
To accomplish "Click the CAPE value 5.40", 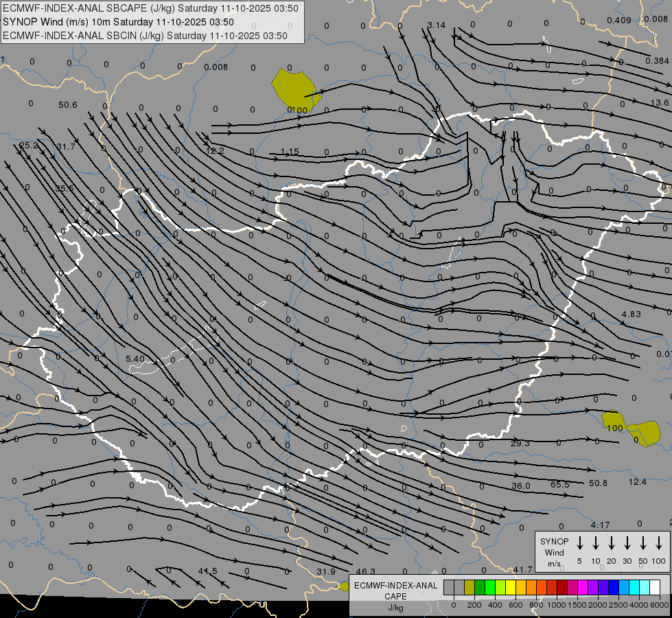I will [135, 358].
